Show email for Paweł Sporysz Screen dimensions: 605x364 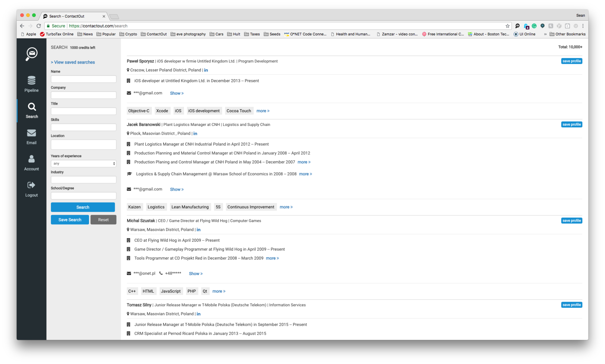pyautogui.click(x=176, y=93)
